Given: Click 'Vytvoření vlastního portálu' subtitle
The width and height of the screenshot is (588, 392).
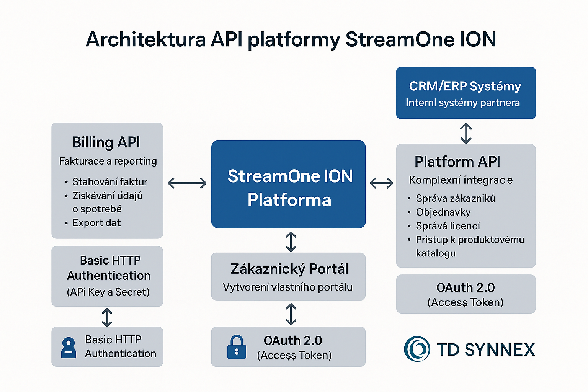Looking at the screenshot, I should [288, 287].
